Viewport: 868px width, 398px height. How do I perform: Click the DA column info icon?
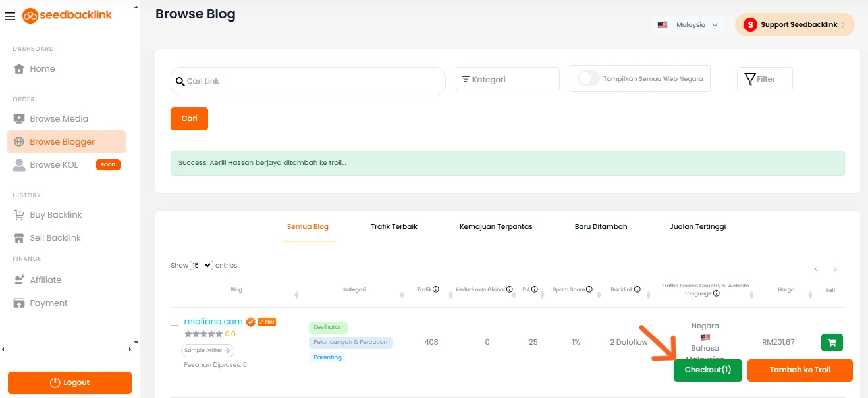tap(535, 289)
